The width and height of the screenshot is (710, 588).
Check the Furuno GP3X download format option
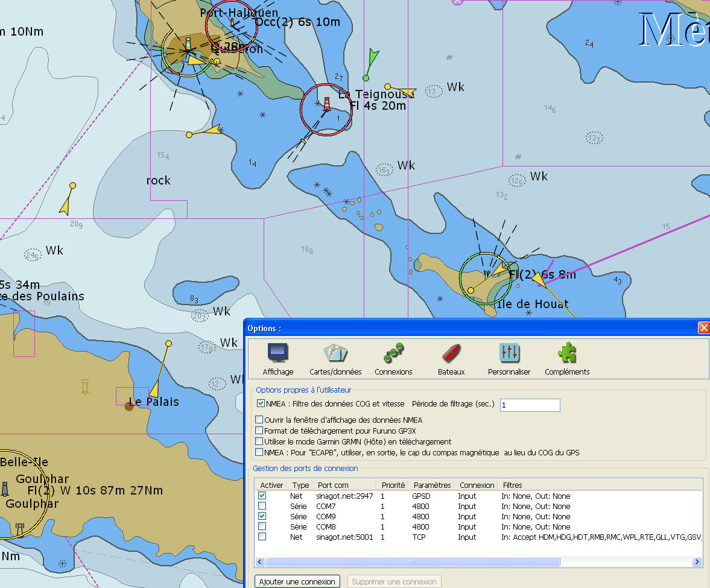[x=259, y=431]
